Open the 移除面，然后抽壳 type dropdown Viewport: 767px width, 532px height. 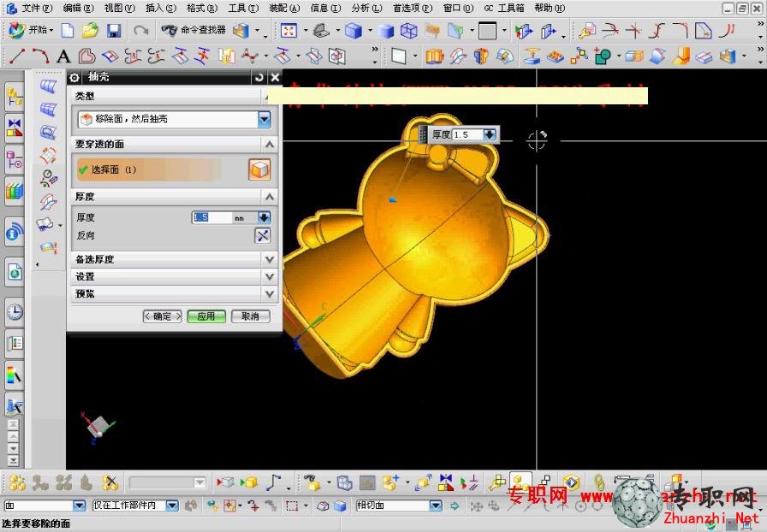(x=265, y=119)
